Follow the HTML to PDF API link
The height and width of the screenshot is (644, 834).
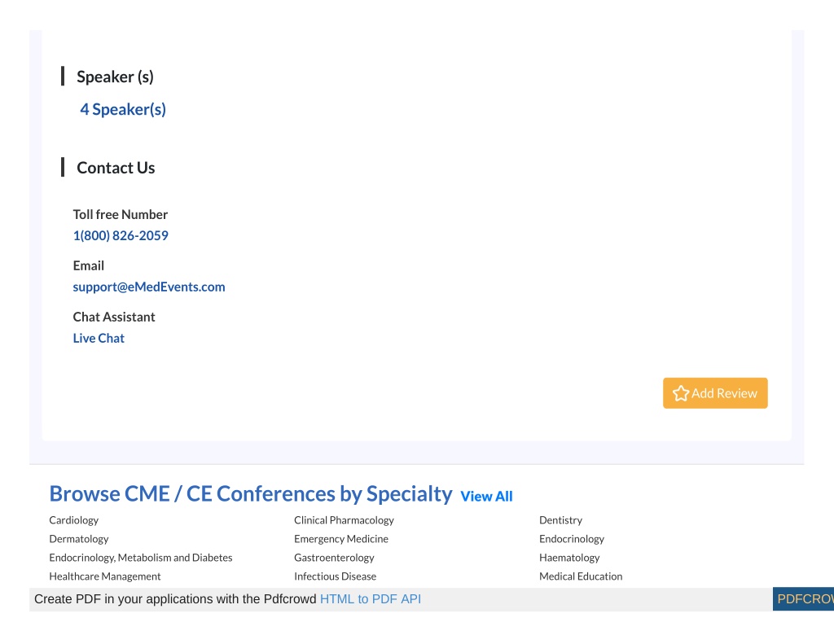371,599
